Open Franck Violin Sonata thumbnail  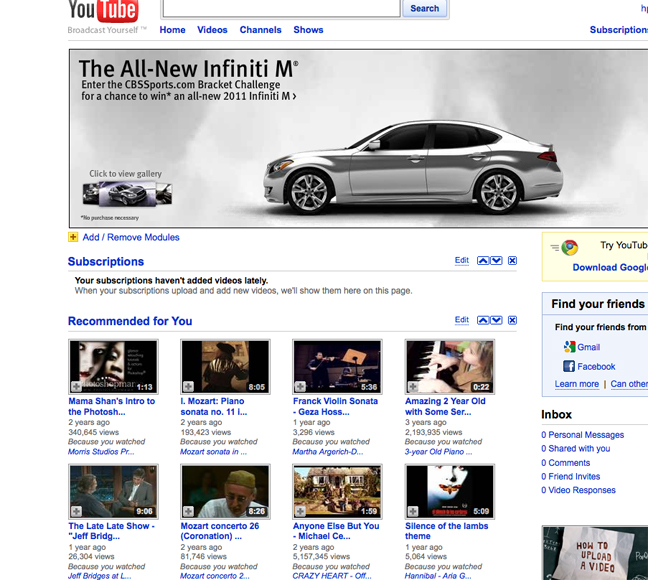(x=337, y=367)
